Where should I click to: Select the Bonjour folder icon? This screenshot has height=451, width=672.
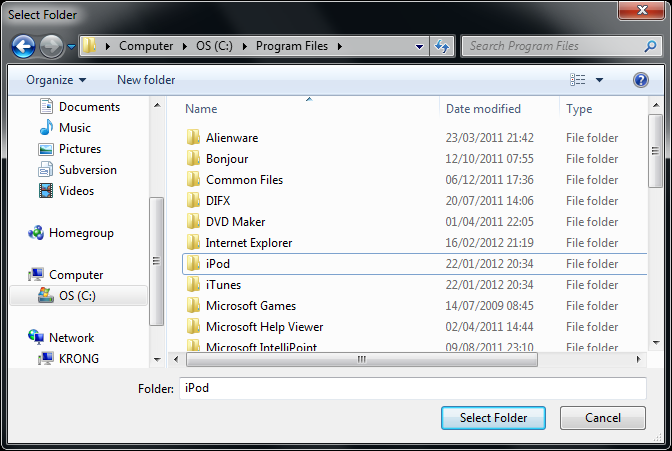click(x=193, y=158)
